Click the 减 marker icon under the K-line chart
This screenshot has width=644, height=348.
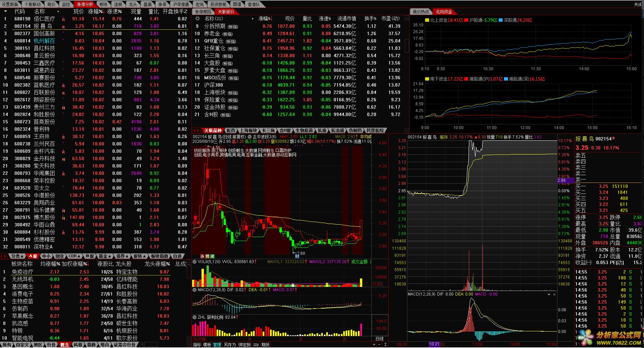[212, 256]
